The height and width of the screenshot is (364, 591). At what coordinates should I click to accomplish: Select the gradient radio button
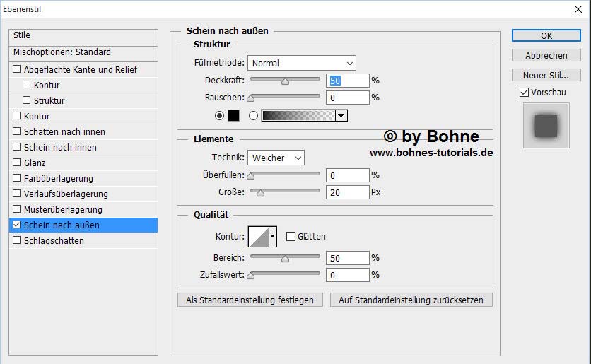tap(253, 115)
